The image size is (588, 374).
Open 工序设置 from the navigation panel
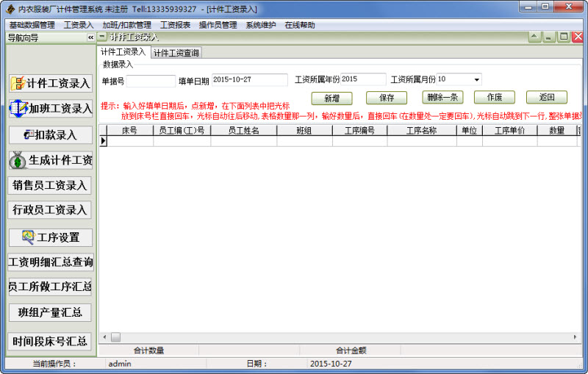click(51, 237)
